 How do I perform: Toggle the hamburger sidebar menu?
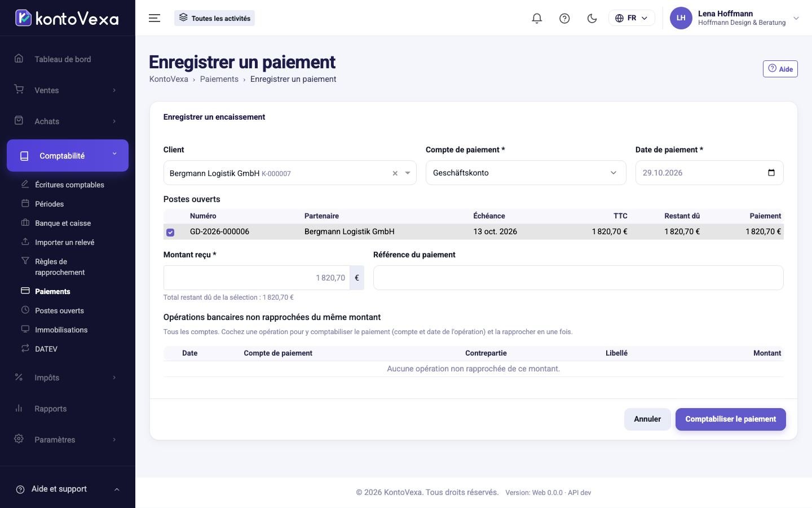pyautogui.click(x=155, y=18)
